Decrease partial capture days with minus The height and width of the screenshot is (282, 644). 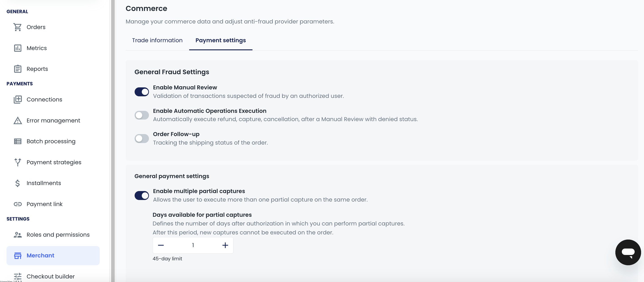tap(161, 245)
